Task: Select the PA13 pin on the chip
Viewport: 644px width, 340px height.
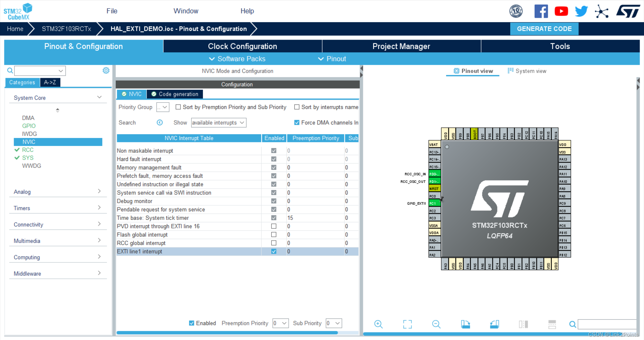Action: tap(565, 159)
